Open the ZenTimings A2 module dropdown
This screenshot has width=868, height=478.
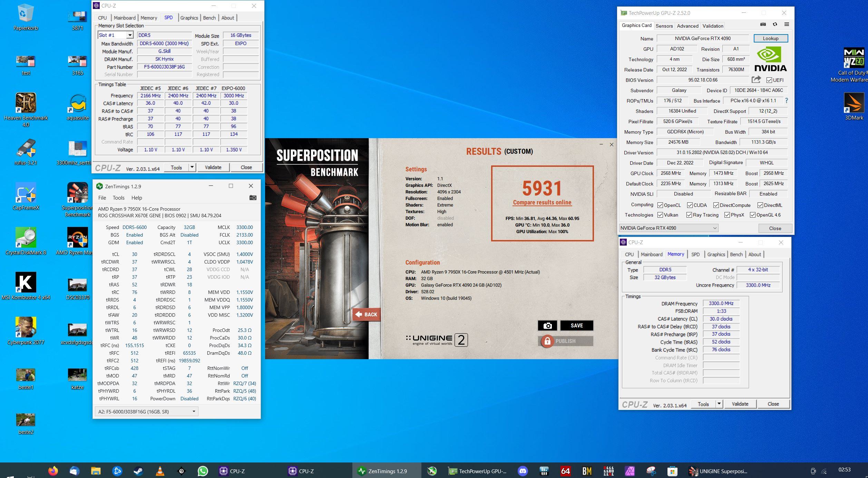pyautogui.click(x=194, y=411)
